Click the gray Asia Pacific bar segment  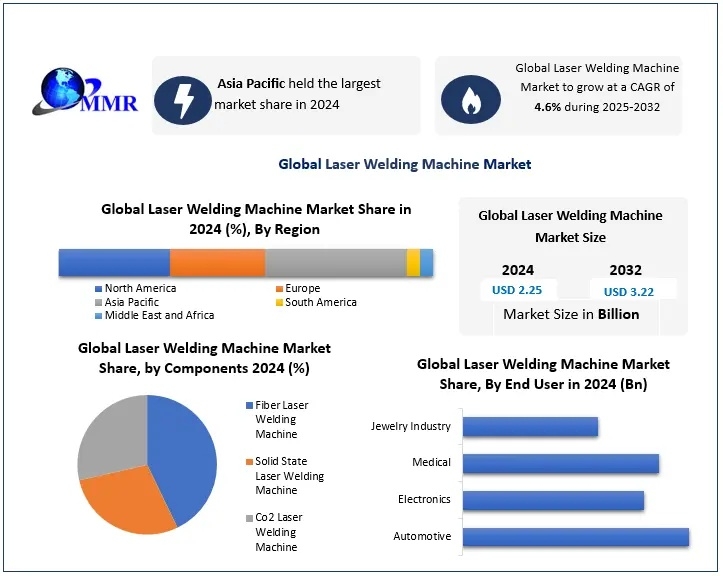335,263
